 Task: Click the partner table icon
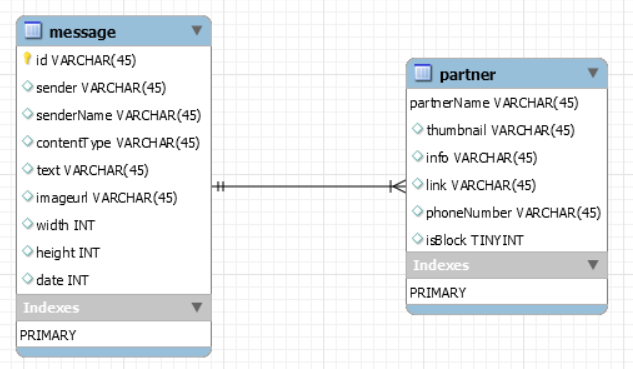click(x=423, y=73)
